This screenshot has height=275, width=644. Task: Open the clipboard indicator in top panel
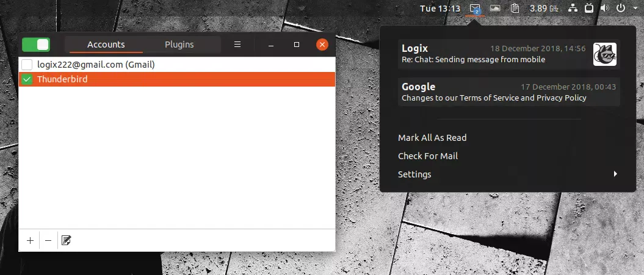(515, 9)
